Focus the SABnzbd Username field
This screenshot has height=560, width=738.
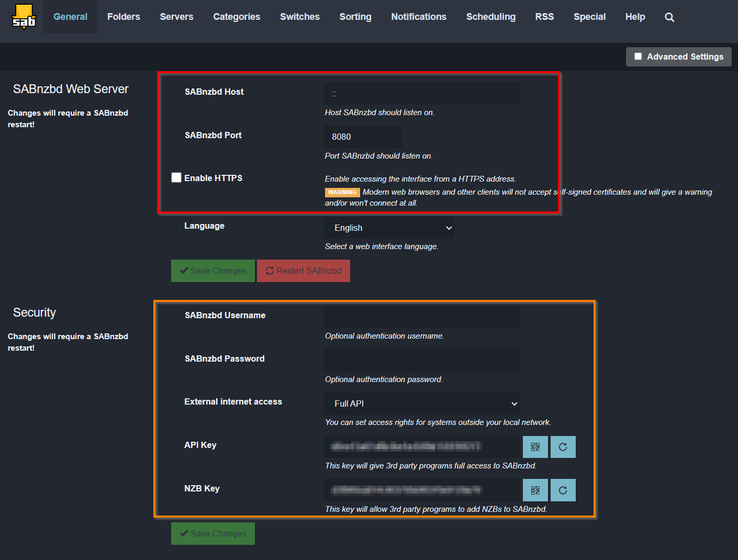(x=421, y=317)
